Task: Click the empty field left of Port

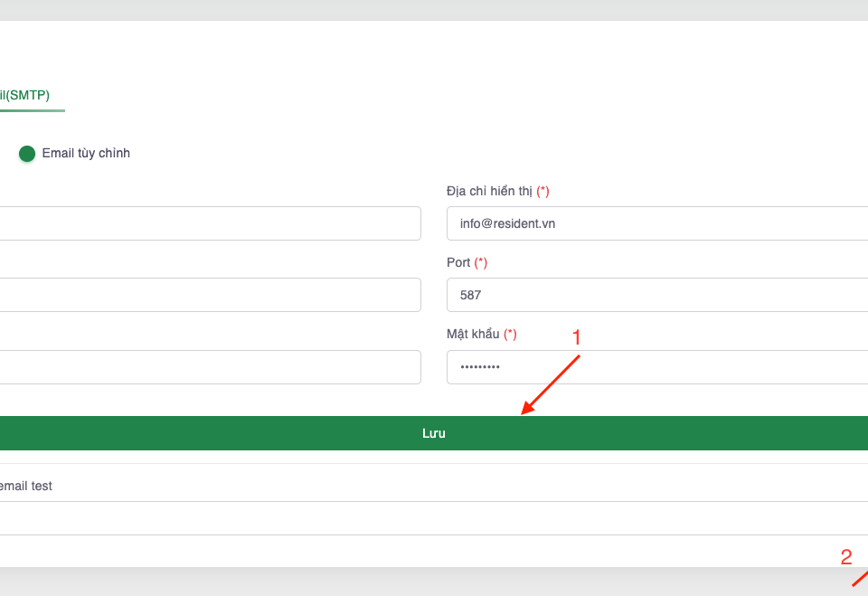Action: [x=210, y=295]
